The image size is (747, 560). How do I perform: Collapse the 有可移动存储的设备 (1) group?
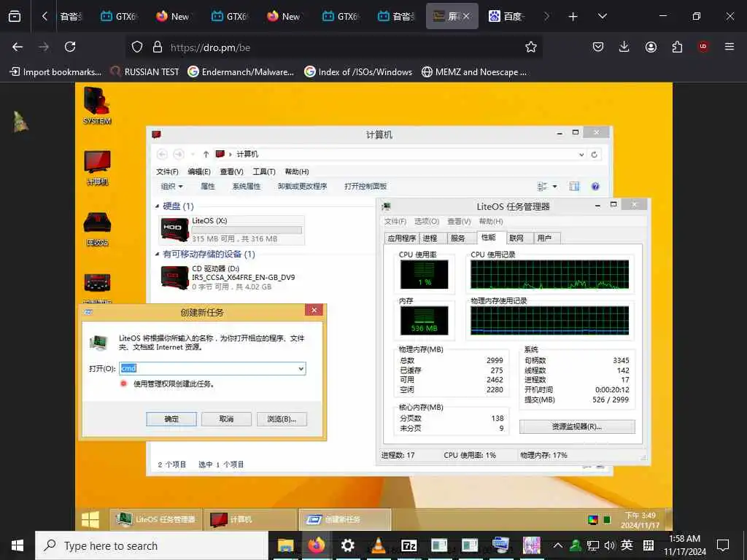point(158,254)
